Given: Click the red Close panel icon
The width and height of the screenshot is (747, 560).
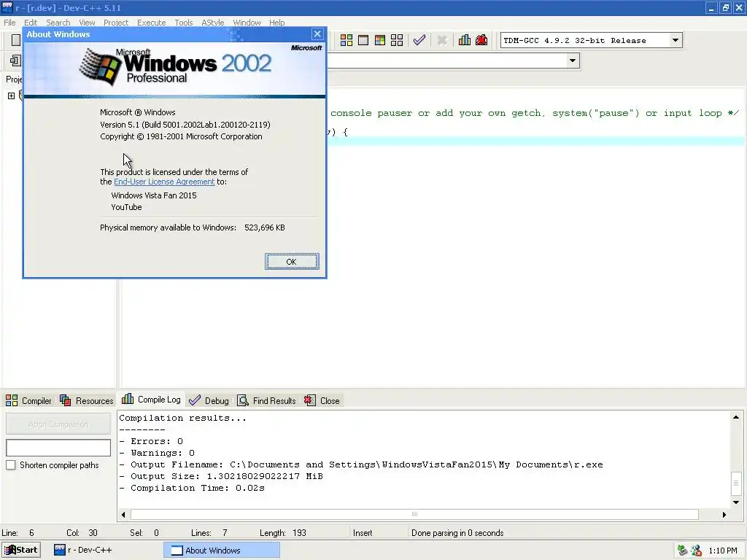Looking at the screenshot, I should click(309, 400).
